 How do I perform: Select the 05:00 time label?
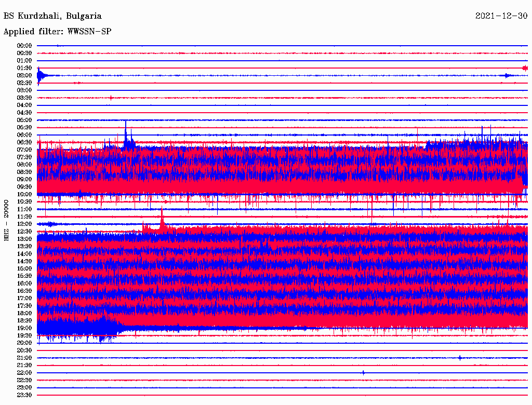pos(24,120)
